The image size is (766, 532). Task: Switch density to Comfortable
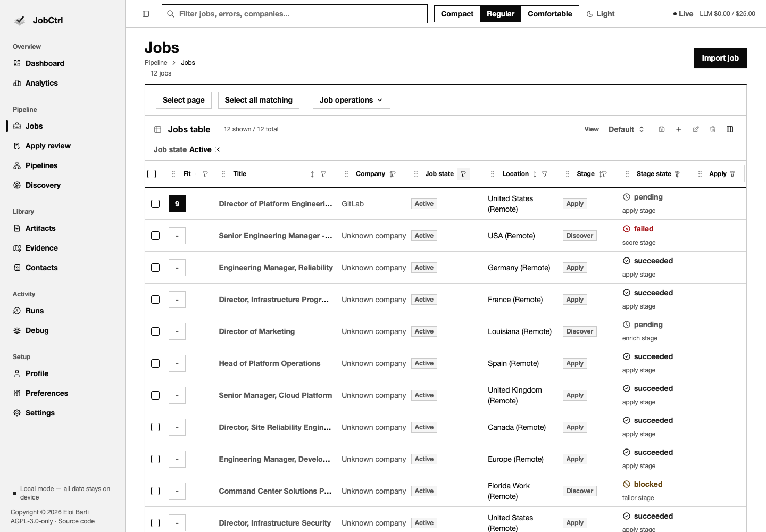pos(550,14)
